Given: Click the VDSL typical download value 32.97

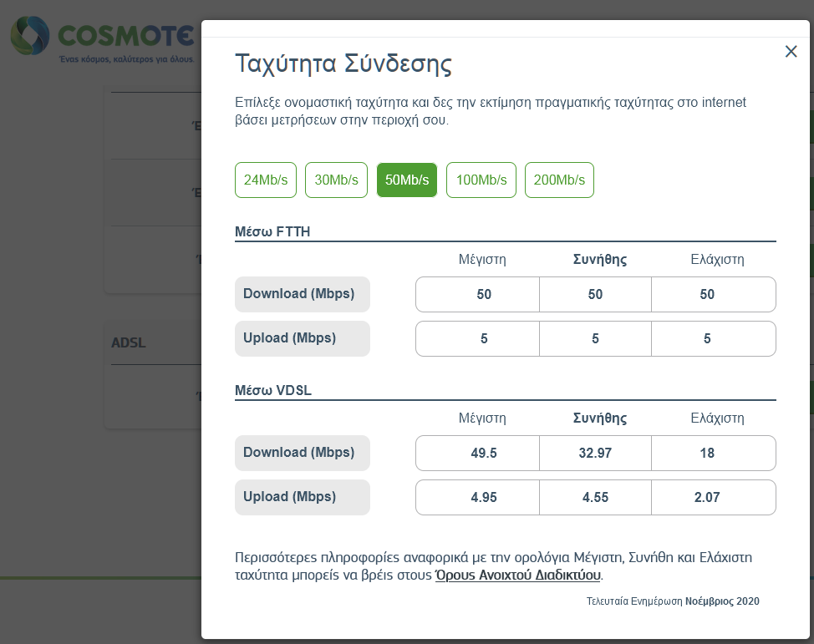Looking at the screenshot, I should coord(595,453).
